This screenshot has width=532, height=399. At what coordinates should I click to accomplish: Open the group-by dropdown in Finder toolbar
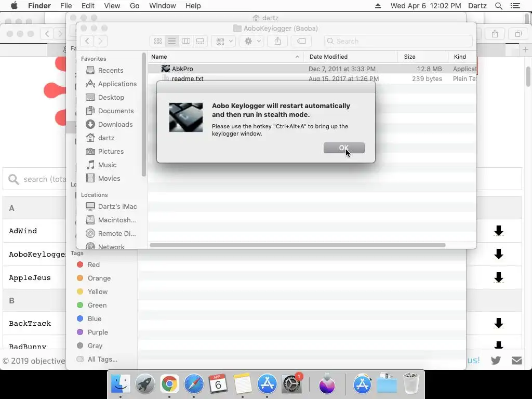223,41
